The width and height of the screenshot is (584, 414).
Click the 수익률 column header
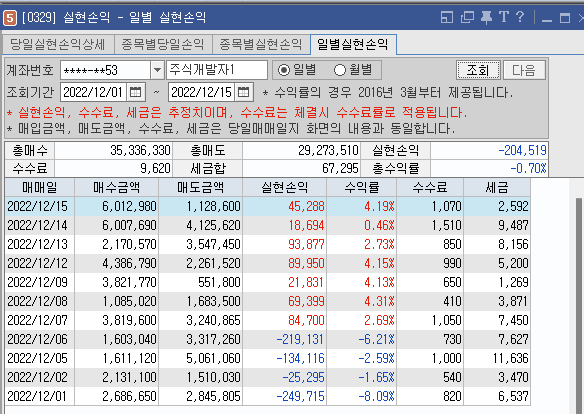click(362, 187)
